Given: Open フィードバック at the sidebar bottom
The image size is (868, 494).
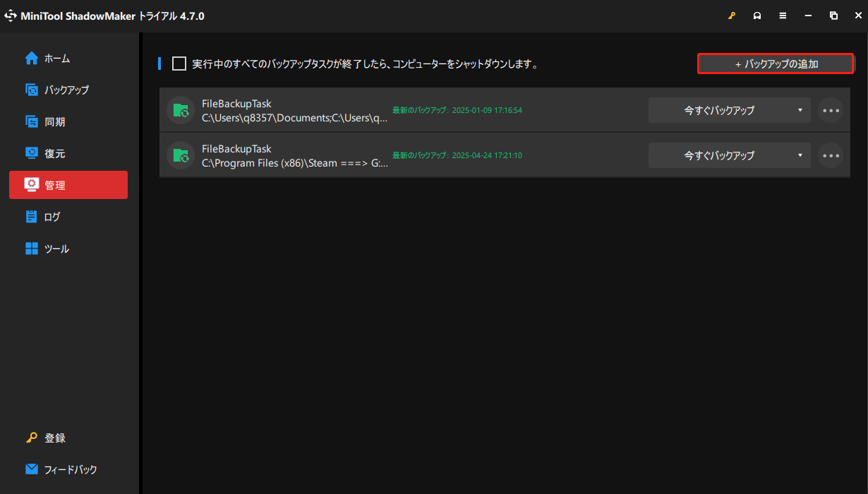Looking at the screenshot, I should (x=69, y=470).
